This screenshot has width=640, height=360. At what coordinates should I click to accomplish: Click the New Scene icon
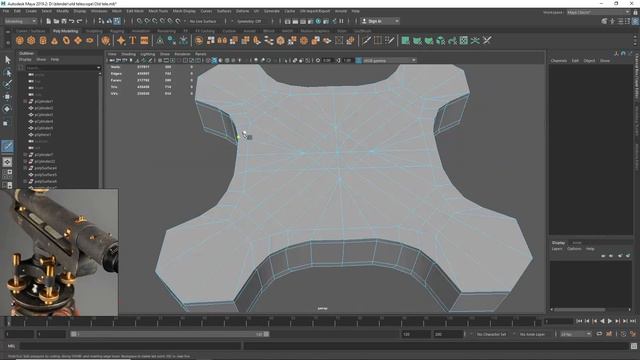(x=49, y=21)
